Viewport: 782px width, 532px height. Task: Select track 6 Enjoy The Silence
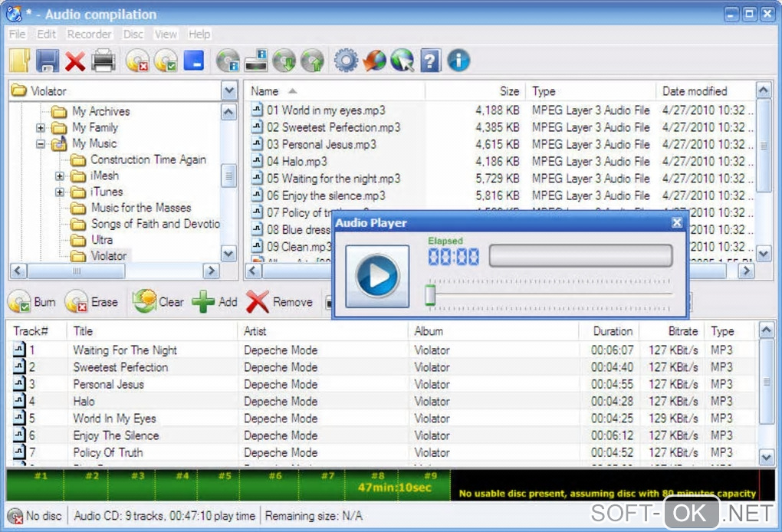pos(382,435)
